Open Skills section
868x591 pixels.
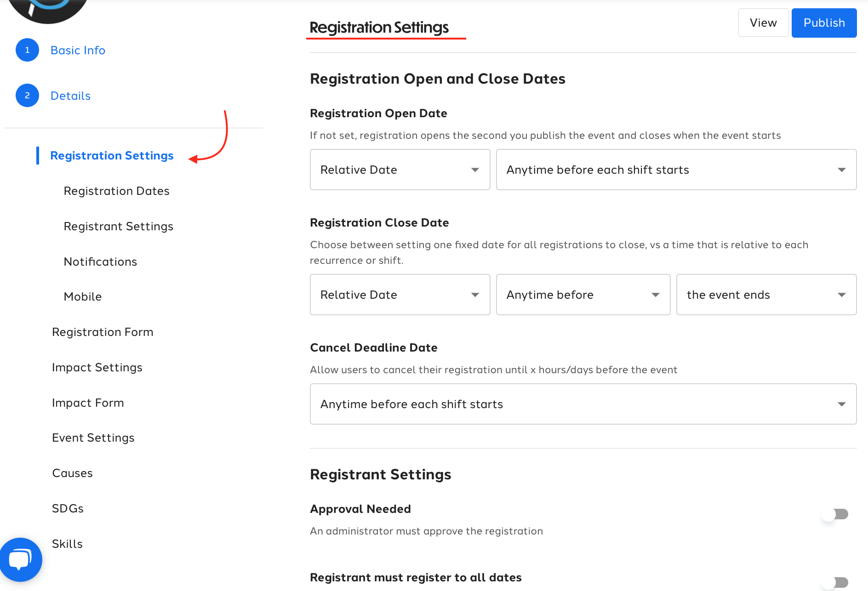pos(67,544)
